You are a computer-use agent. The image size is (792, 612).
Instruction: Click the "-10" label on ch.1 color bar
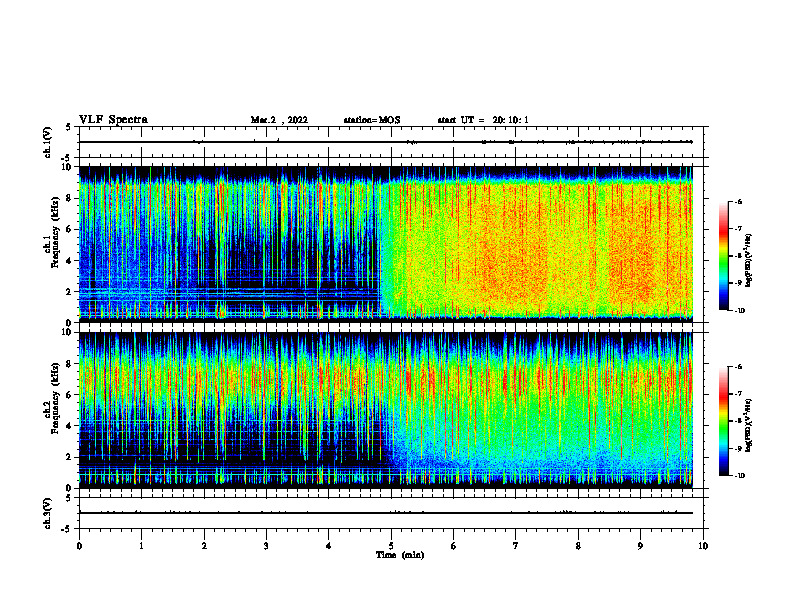pos(739,311)
